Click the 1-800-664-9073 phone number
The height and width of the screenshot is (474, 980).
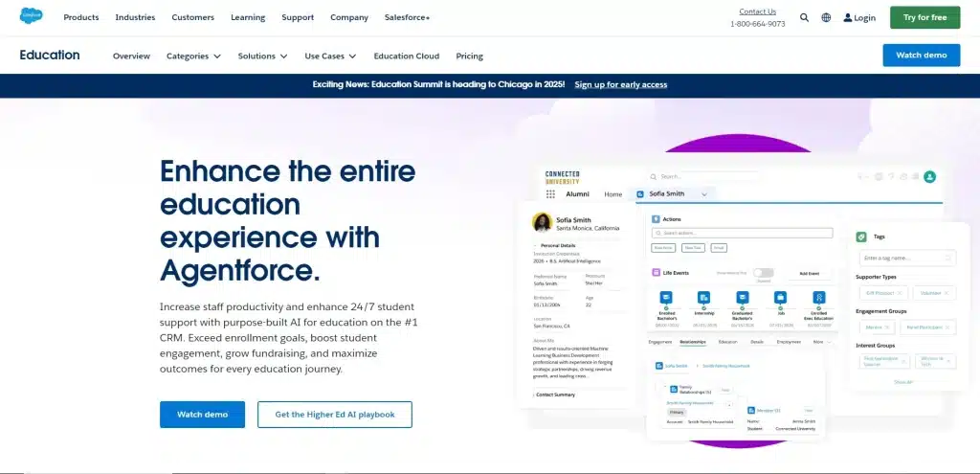(758, 24)
